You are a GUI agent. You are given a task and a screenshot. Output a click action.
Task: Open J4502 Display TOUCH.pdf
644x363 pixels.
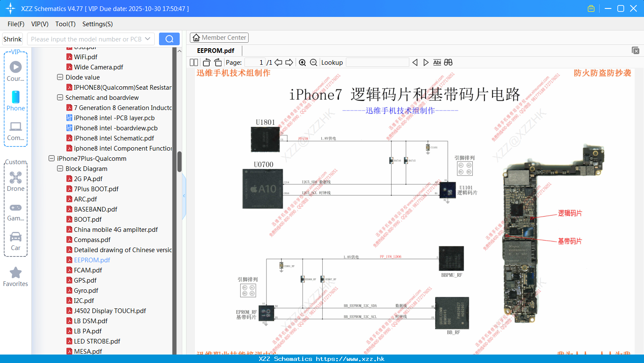pyautogui.click(x=110, y=311)
